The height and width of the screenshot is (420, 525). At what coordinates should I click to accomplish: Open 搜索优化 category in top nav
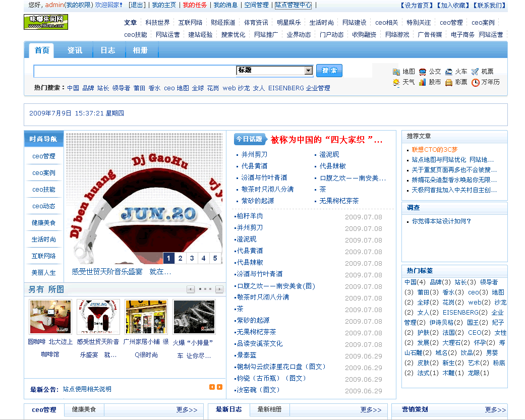coord(233,34)
